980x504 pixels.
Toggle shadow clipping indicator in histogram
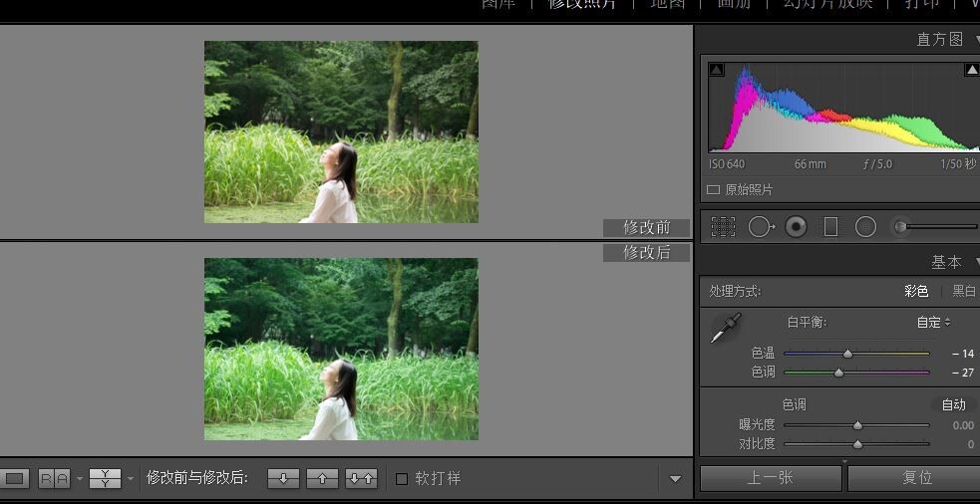pos(716,70)
